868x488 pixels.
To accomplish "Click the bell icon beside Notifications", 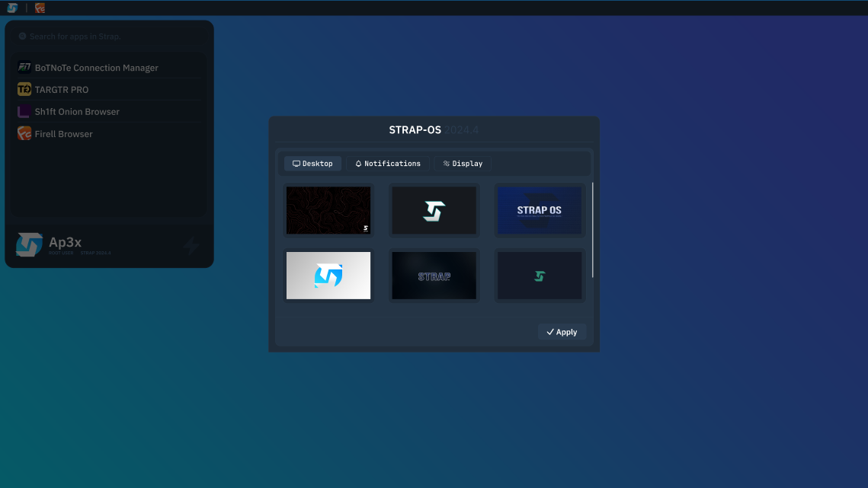I will 358,163.
